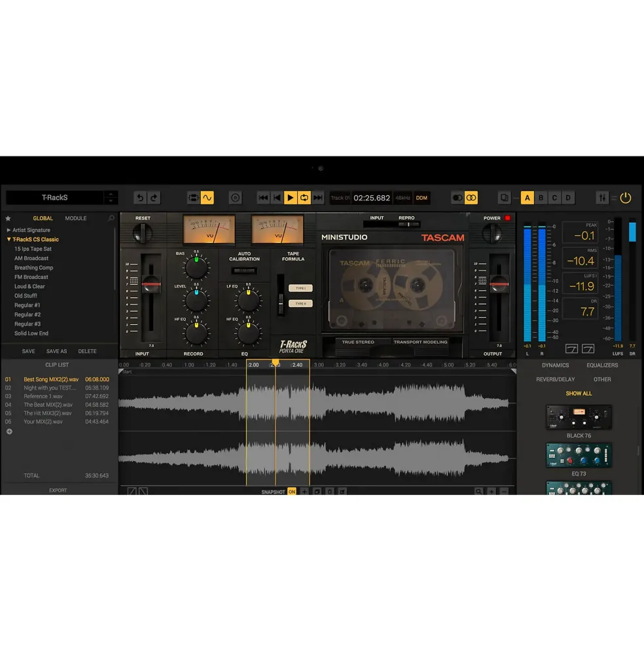The height and width of the screenshot is (645, 644).
Task: Toggle loop playback
Action: [x=304, y=198]
